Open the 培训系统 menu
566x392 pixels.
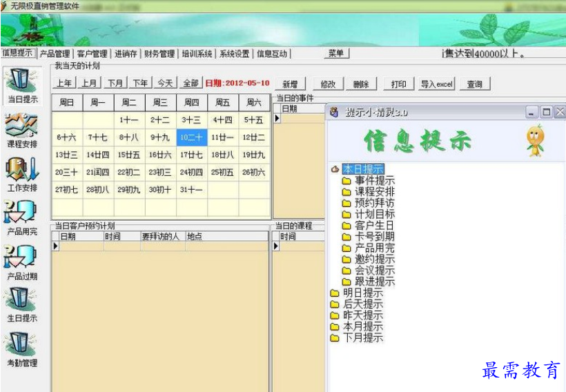(x=197, y=54)
